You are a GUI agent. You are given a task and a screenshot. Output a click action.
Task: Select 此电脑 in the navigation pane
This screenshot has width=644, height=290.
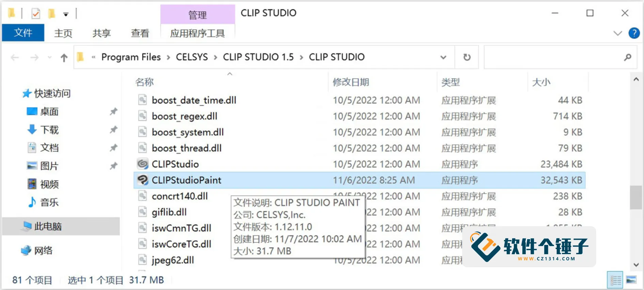(61, 226)
